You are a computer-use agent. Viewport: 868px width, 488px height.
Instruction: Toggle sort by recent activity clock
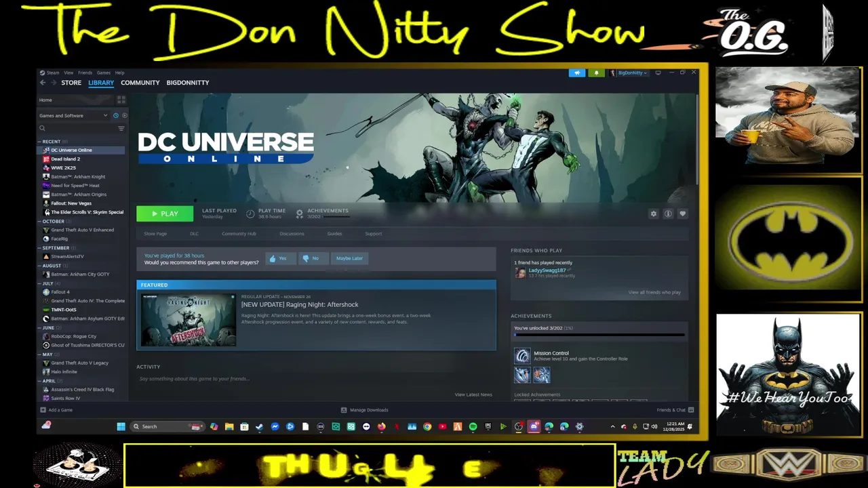(116, 115)
